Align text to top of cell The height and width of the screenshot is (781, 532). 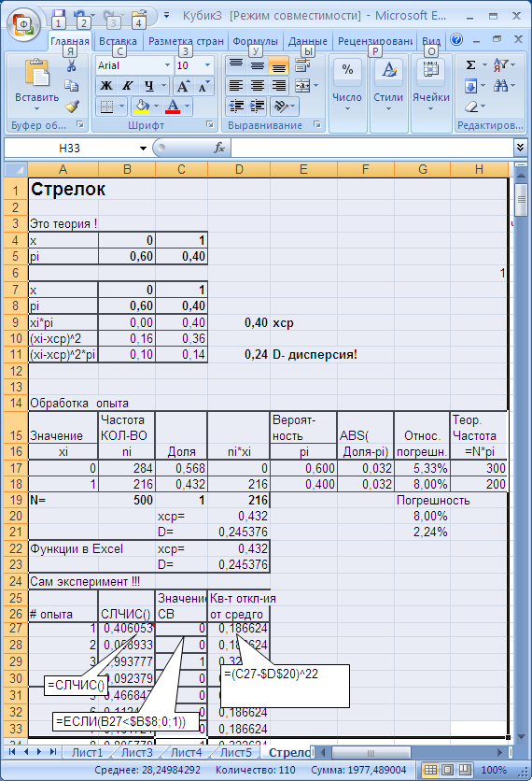click(236, 65)
